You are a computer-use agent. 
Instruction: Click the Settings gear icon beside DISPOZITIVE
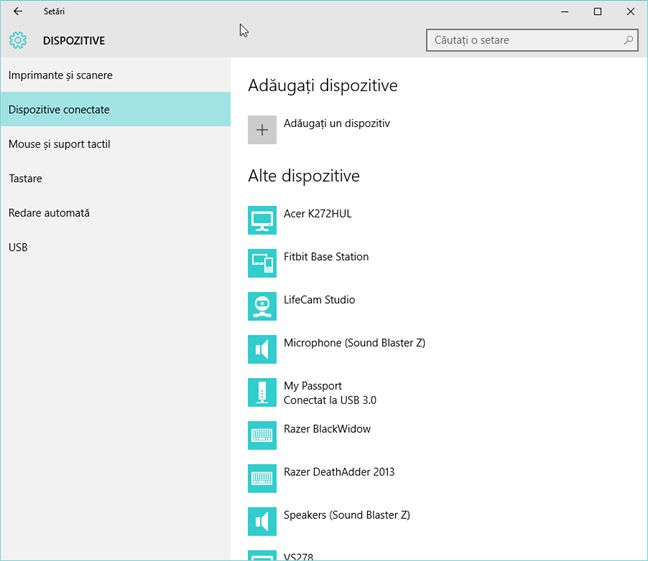[18, 40]
